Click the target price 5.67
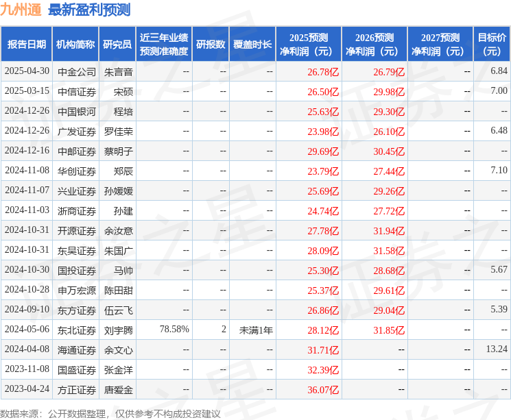 click(x=499, y=269)
